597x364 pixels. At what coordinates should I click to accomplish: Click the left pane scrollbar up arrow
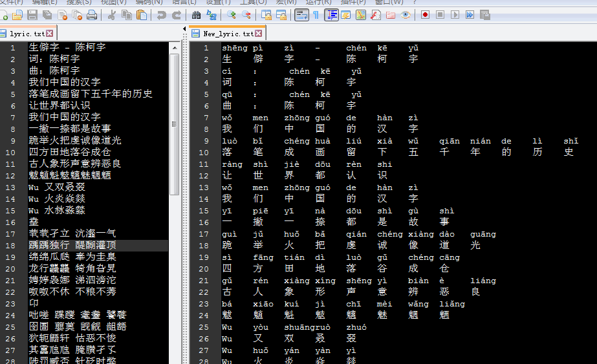[175, 48]
